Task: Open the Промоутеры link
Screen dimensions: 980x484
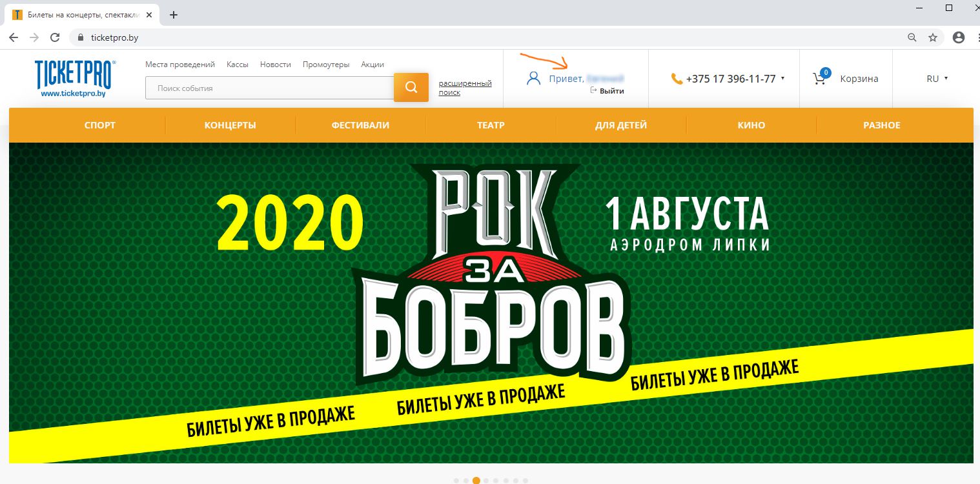Action: click(326, 65)
